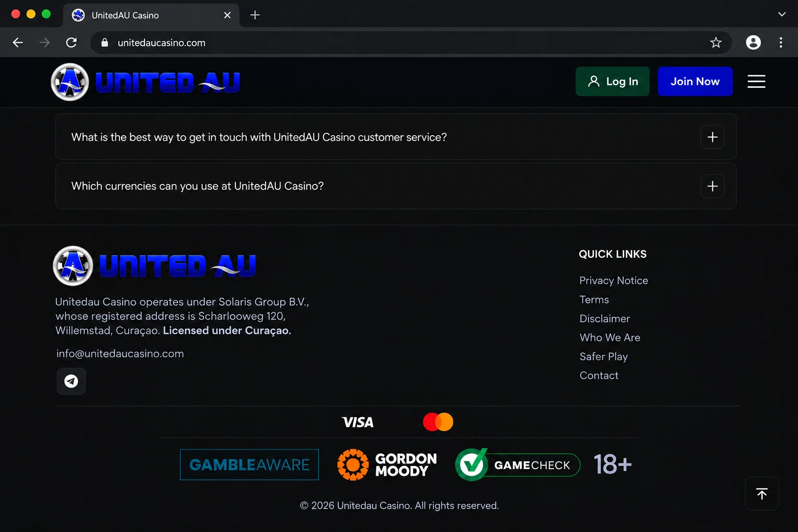Open the GameCheck verification badge

[517, 464]
